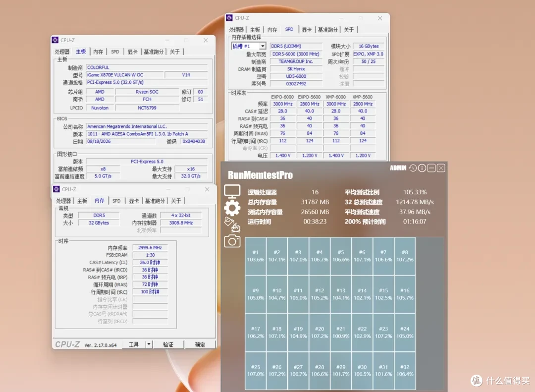Open the gear settings icon in RunMemtestPro

232,208
